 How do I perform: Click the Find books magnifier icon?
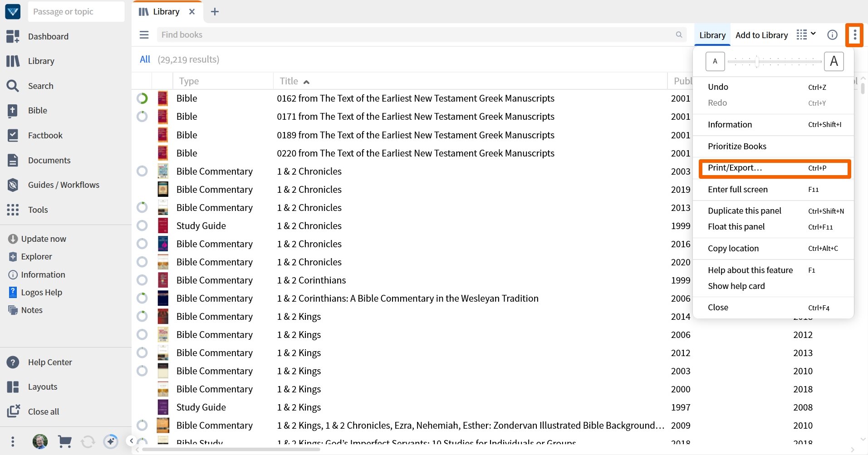(x=679, y=34)
